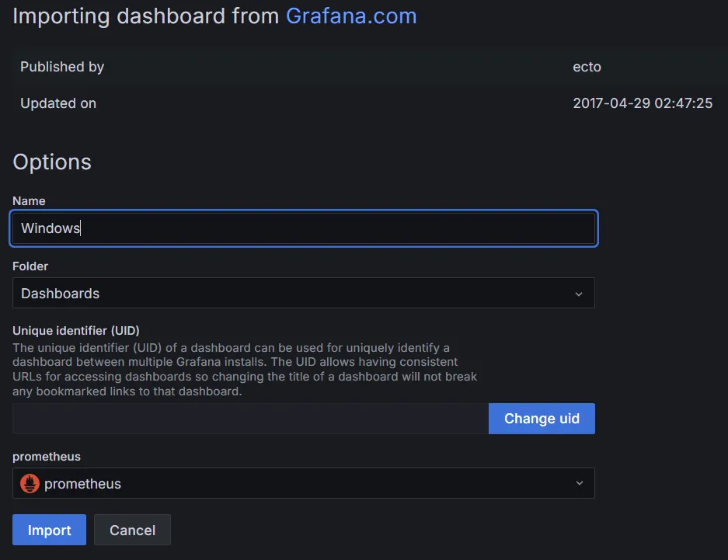
Task: Select the publisher name 'ecto'
Action: pos(587,67)
